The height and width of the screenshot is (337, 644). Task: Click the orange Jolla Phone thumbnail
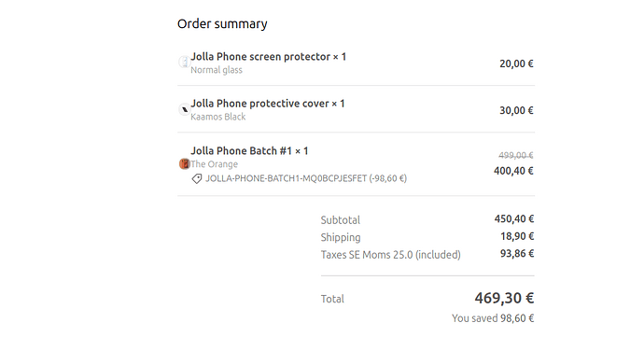(x=185, y=164)
